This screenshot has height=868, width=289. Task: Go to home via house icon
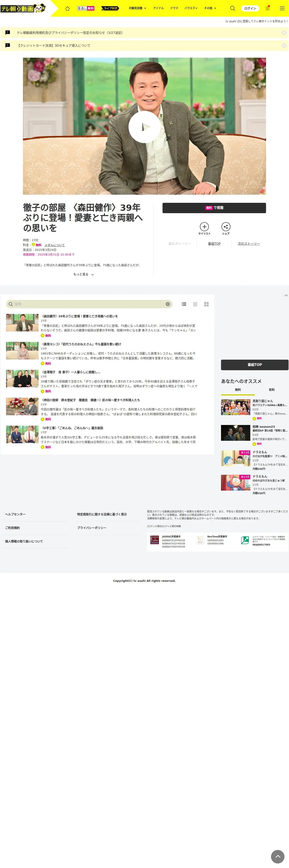[x=68, y=8]
